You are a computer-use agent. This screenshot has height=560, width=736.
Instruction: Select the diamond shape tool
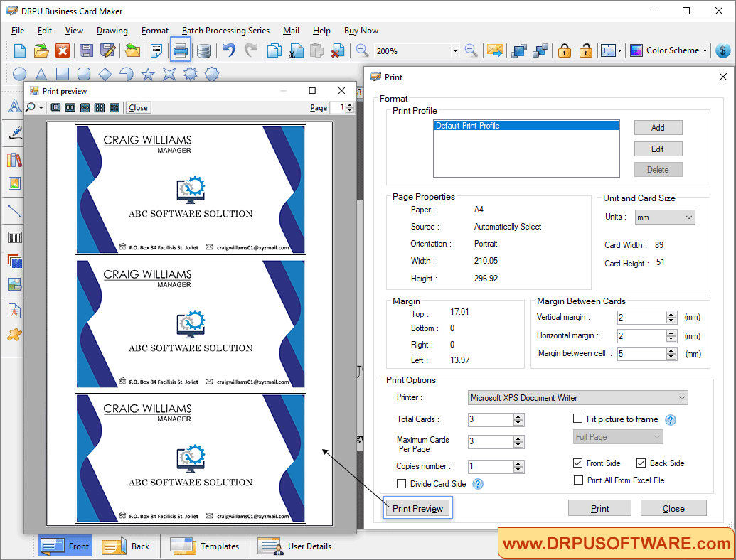pos(105,74)
